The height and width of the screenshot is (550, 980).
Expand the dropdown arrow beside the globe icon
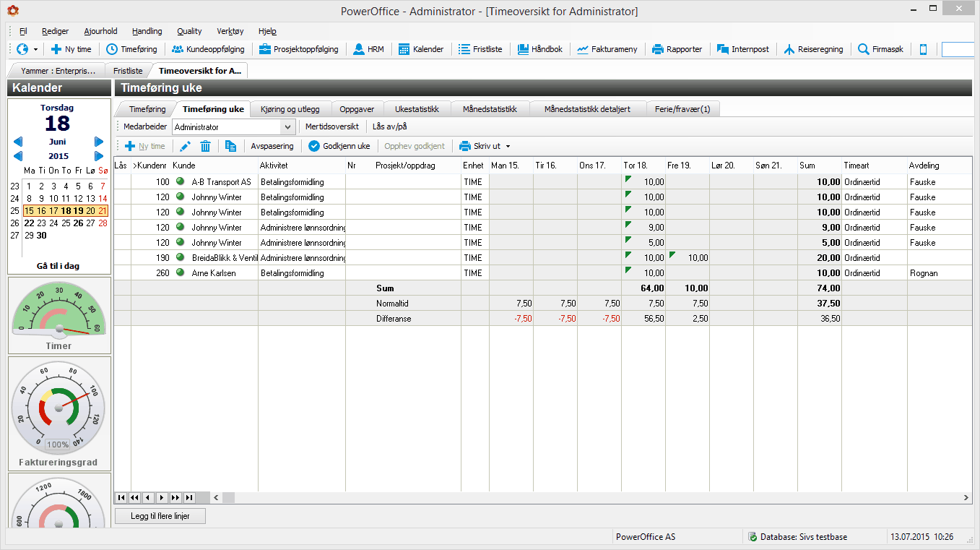coord(35,49)
